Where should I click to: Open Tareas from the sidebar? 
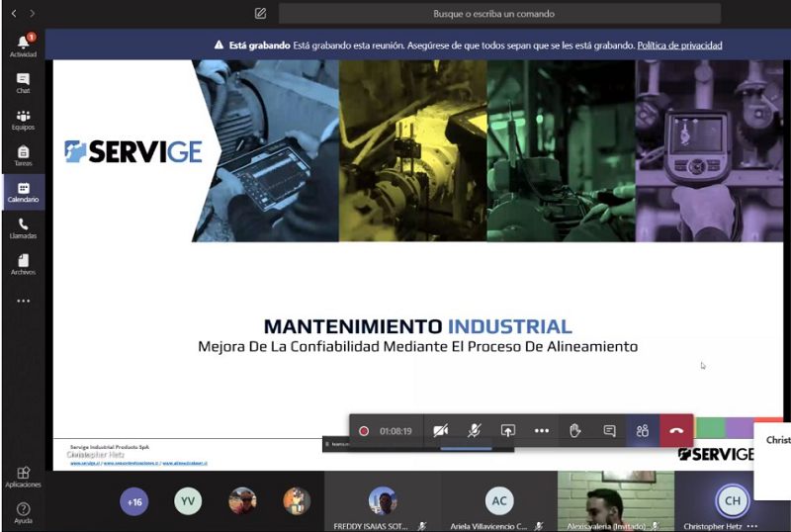23,156
